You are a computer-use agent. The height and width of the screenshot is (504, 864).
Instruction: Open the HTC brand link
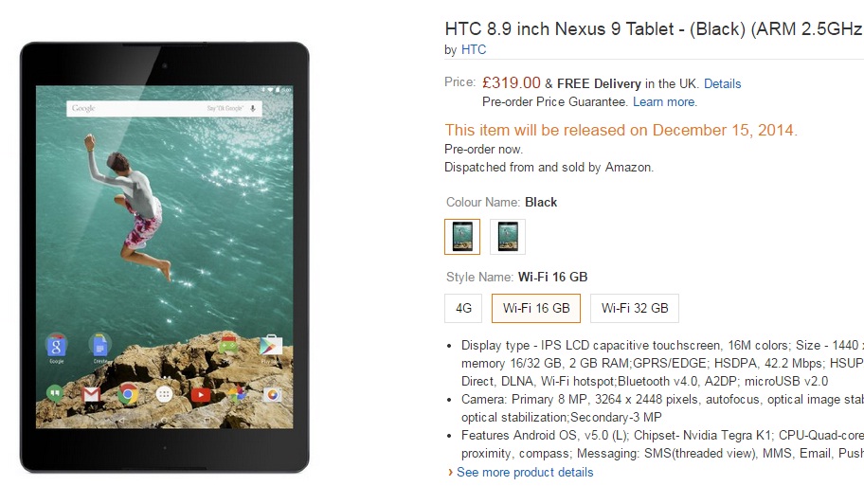pos(474,49)
